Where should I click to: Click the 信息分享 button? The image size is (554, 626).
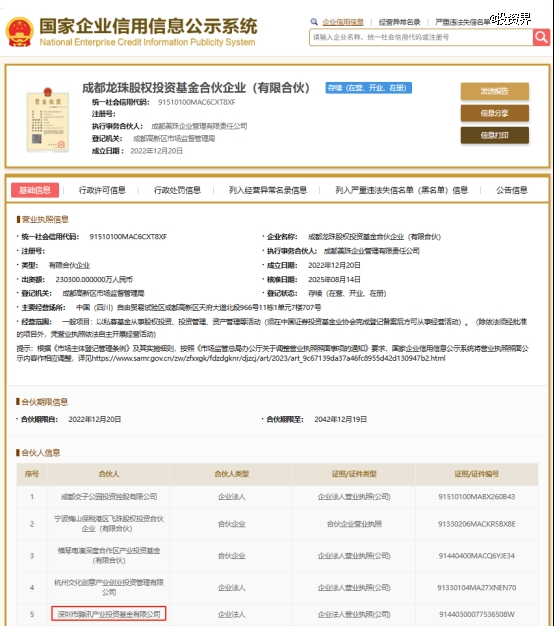pos(495,113)
